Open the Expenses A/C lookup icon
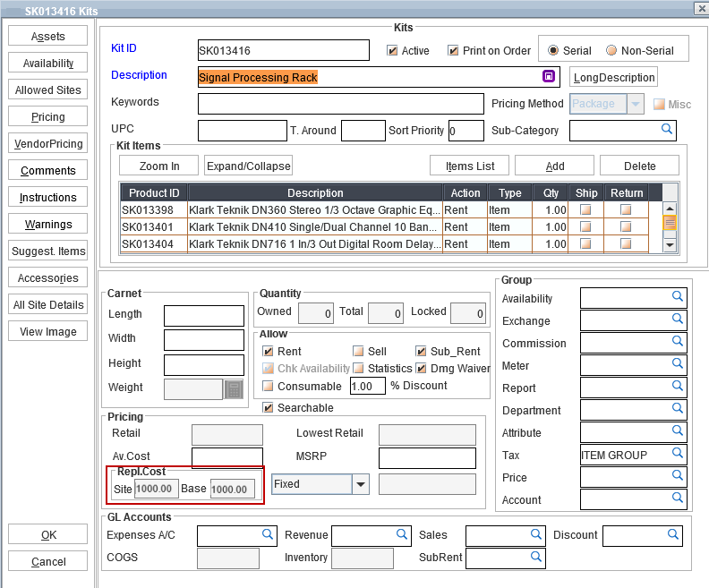 tap(267, 534)
